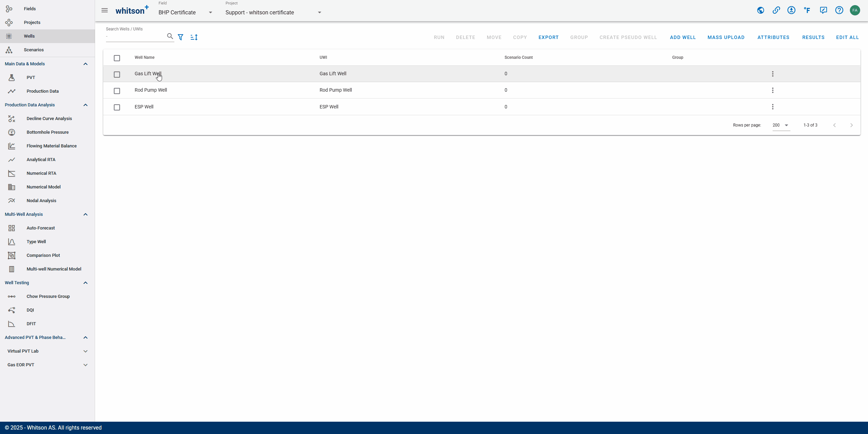
Task: Open the Field dropdown BHP Certificate
Action: 185,12
